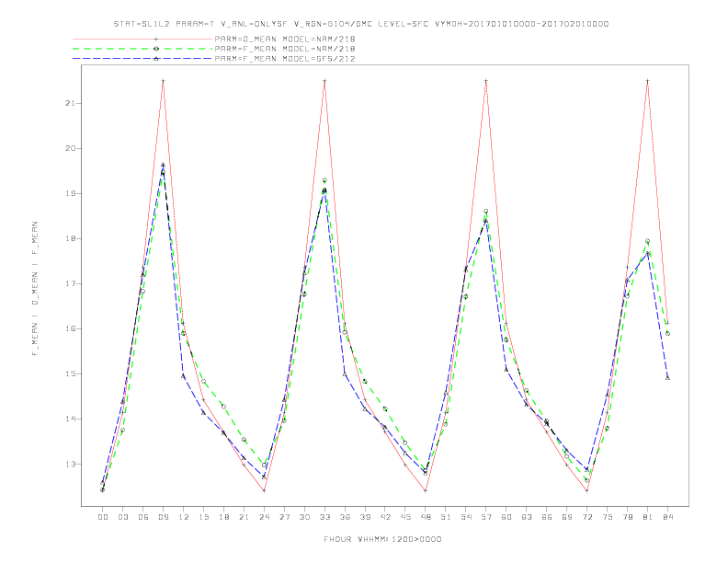The width and height of the screenshot is (728, 563).
Task: Click x-axis forecast hour label 03
Action: [x=122, y=517]
